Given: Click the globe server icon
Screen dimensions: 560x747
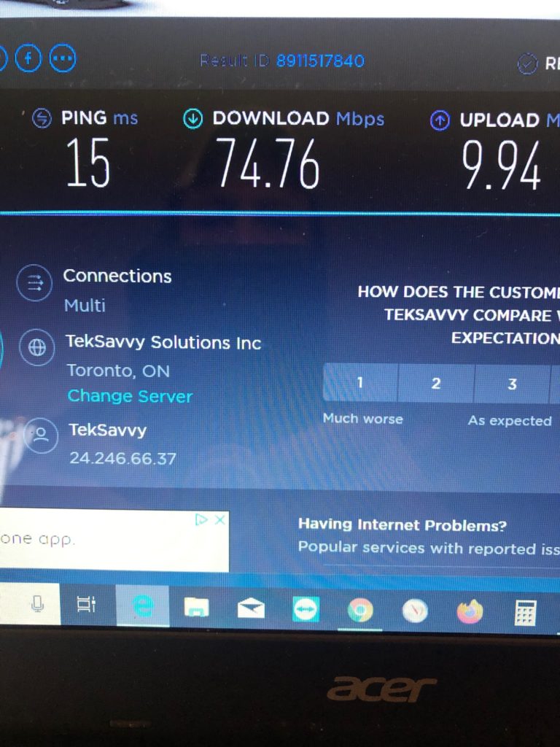Looking at the screenshot, I should click(x=37, y=347).
